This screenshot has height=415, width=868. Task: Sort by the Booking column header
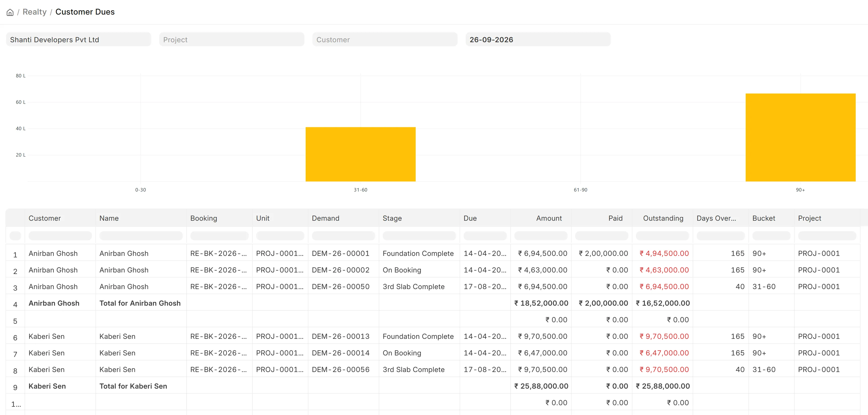(x=219, y=218)
